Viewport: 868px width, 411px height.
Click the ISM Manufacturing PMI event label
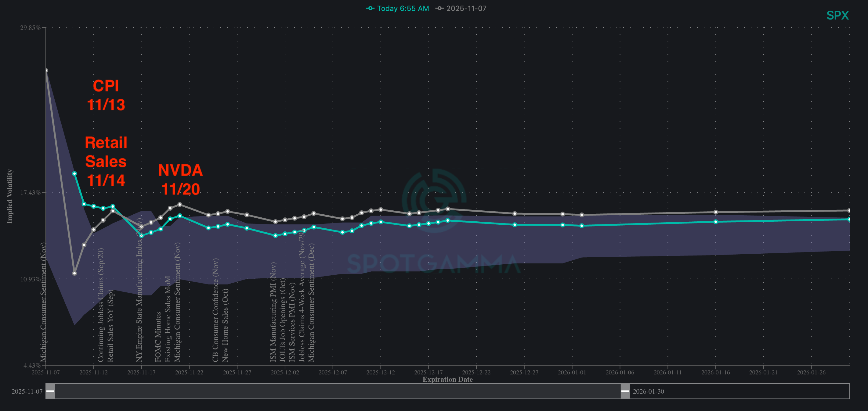coord(273,312)
